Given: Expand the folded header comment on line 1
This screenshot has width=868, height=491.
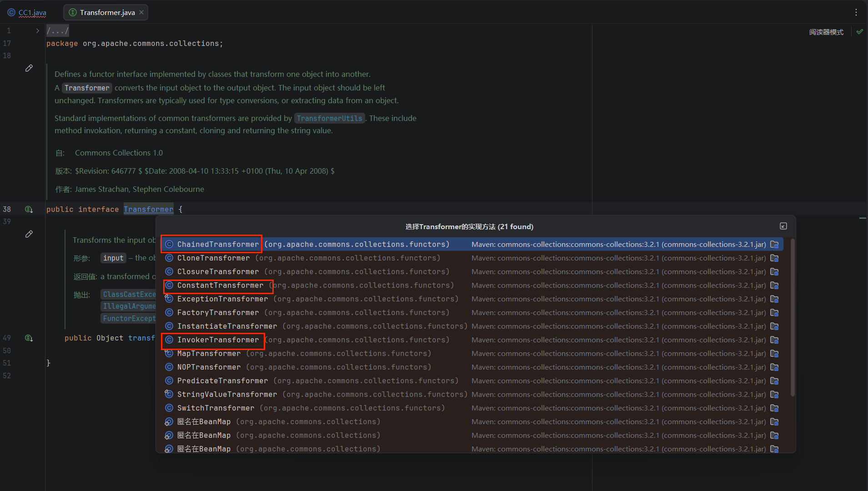Looking at the screenshot, I should pyautogui.click(x=37, y=31).
